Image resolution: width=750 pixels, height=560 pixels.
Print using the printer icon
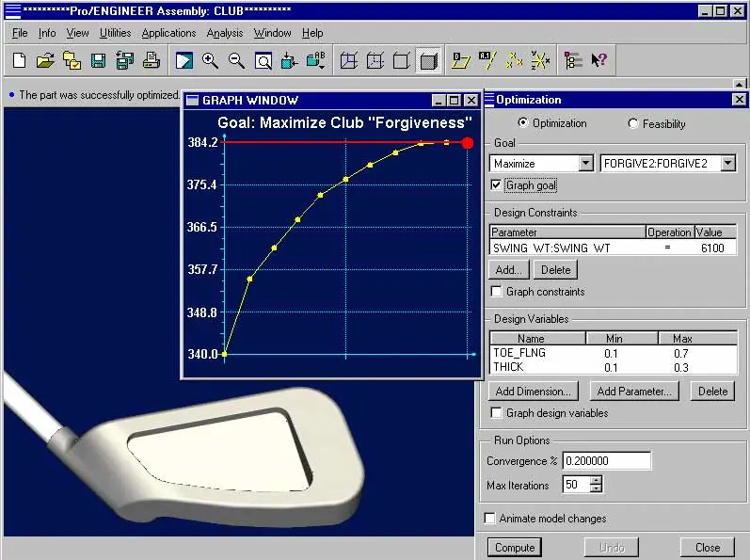(x=152, y=61)
